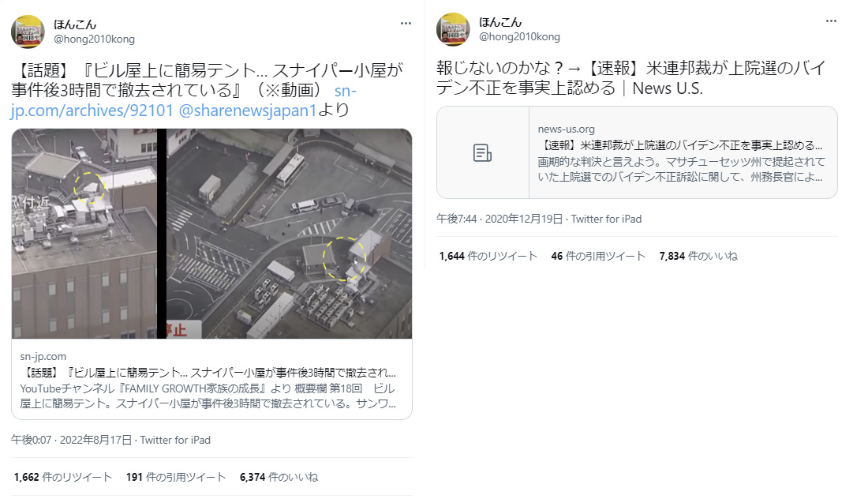Open the news-us.org link card headline
This screenshot has width=868, height=499.
coord(680,145)
